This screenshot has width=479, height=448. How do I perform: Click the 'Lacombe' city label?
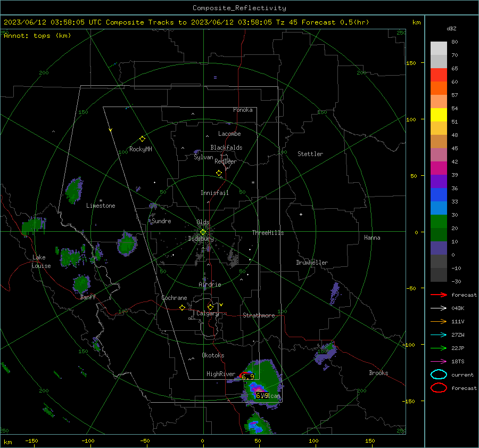point(229,134)
